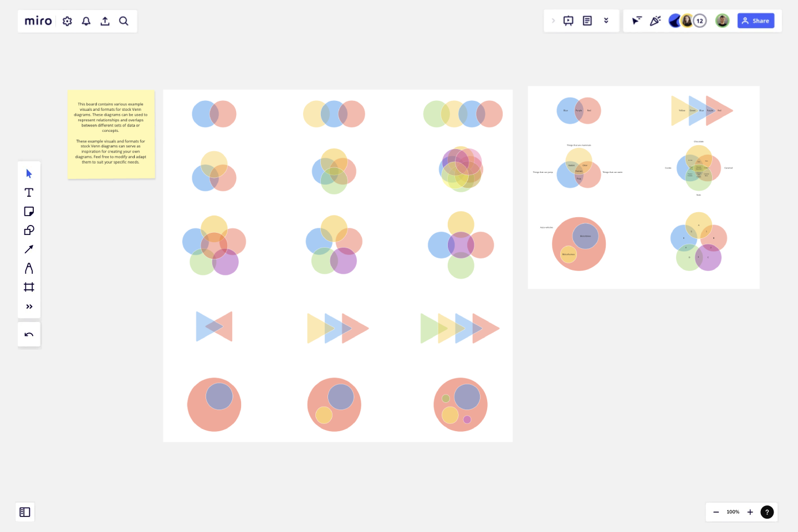Viewport: 798px width, 532px height.
Task: Select the Shapes tool
Action: tap(29, 230)
